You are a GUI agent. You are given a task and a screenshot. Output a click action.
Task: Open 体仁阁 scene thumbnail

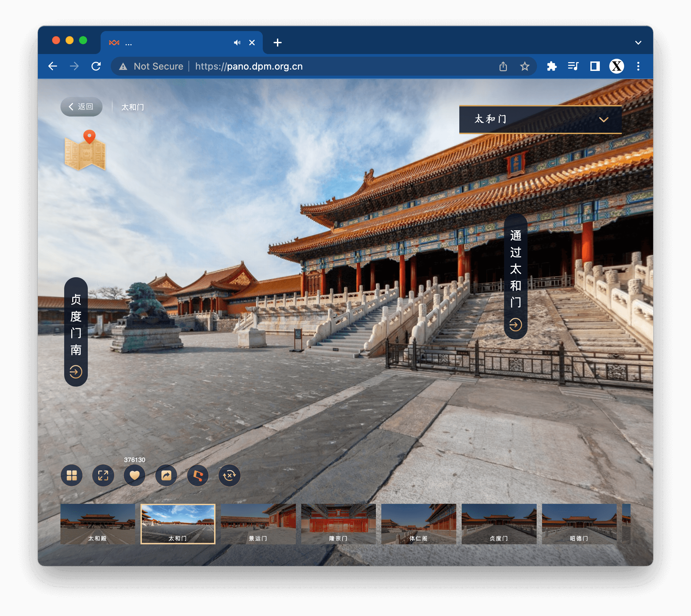418,524
